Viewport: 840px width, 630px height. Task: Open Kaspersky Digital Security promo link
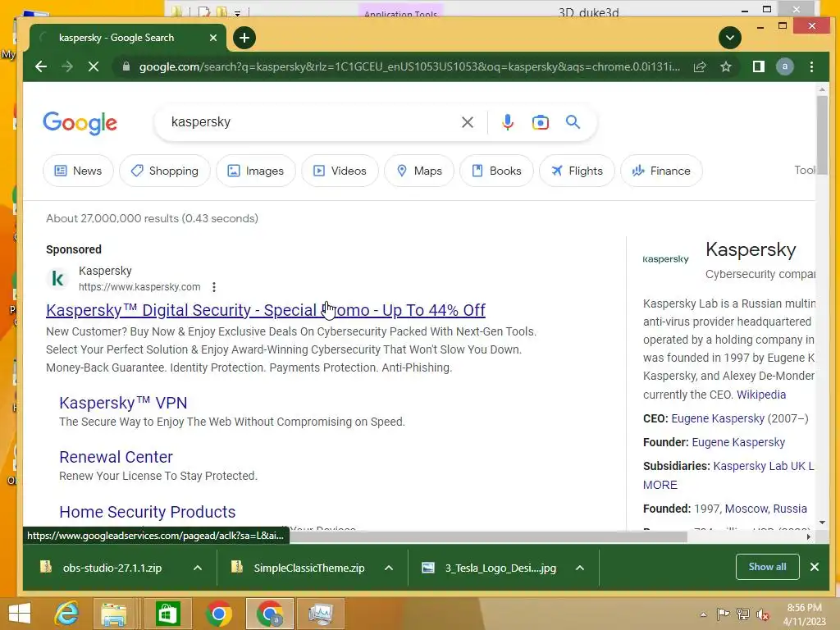click(266, 310)
